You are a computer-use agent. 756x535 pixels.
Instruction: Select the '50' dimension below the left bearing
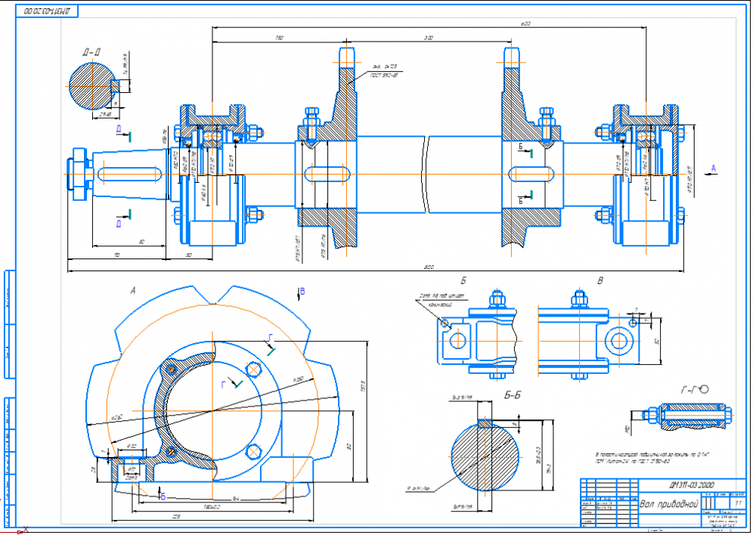[x=188, y=255]
